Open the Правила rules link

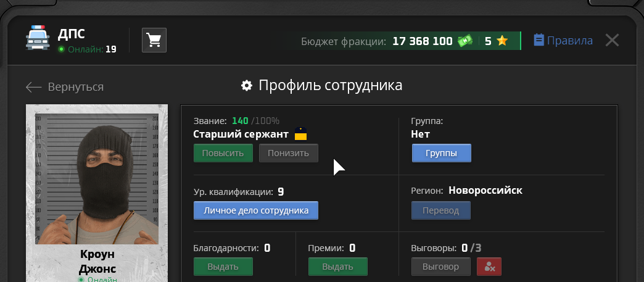569,41
